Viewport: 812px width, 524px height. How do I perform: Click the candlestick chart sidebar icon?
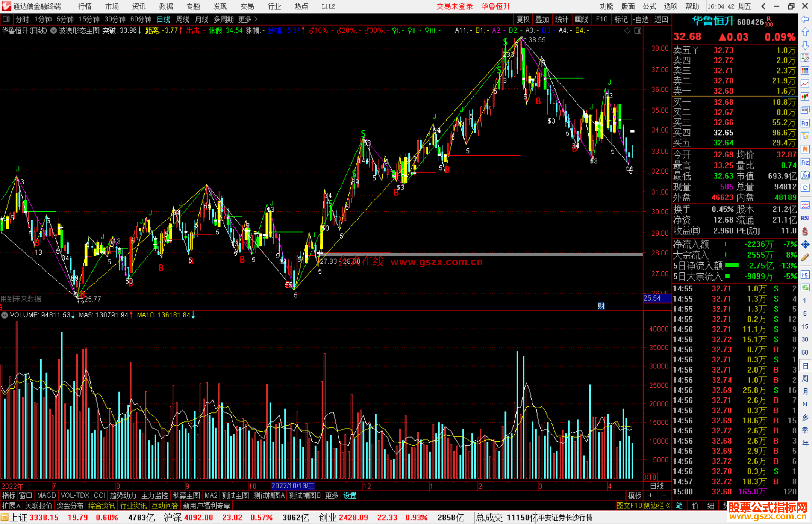point(805,97)
